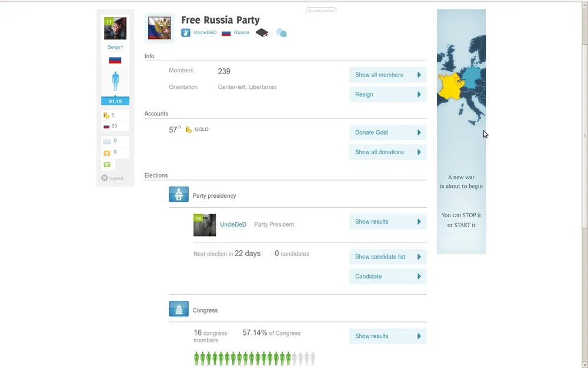Click the logout X icon
This screenshot has width=588, height=368.
coord(105,178)
